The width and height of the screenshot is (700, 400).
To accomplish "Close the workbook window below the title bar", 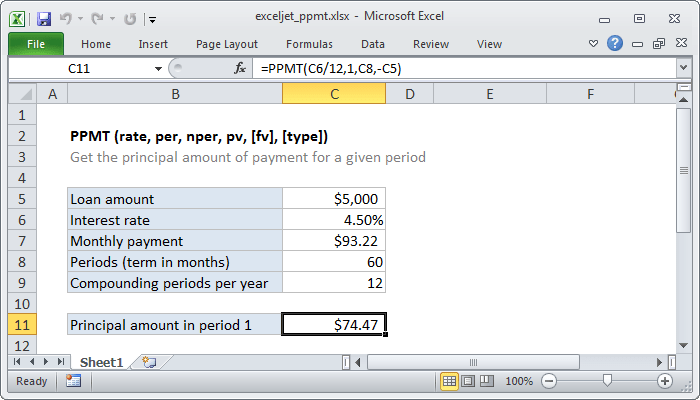I will pyautogui.click(x=681, y=43).
